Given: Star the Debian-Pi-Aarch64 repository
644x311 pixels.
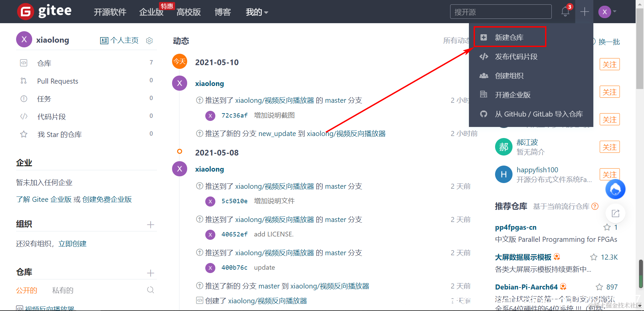Looking at the screenshot, I should (599, 287).
